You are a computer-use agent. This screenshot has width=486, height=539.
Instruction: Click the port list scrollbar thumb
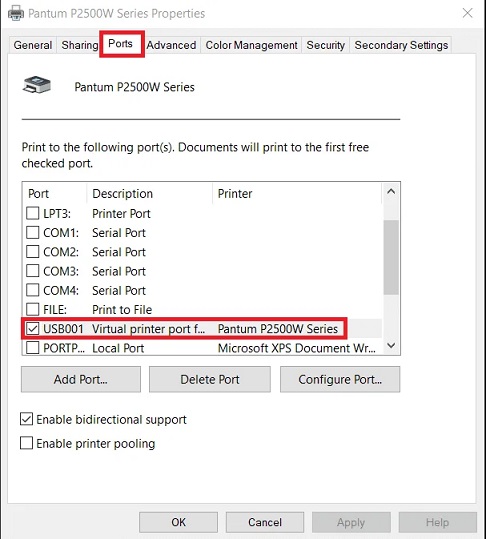pyautogui.click(x=391, y=257)
